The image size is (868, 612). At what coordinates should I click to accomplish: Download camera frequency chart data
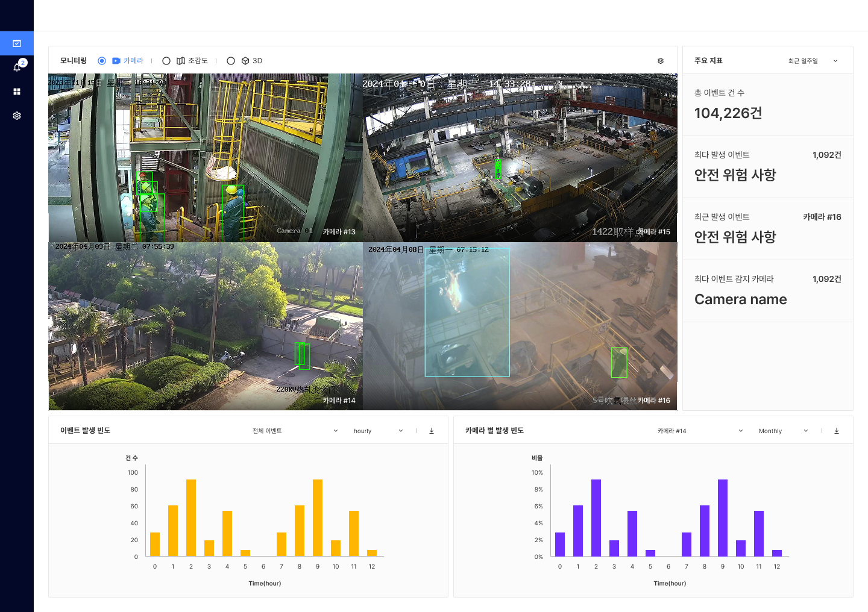click(x=837, y=431)
